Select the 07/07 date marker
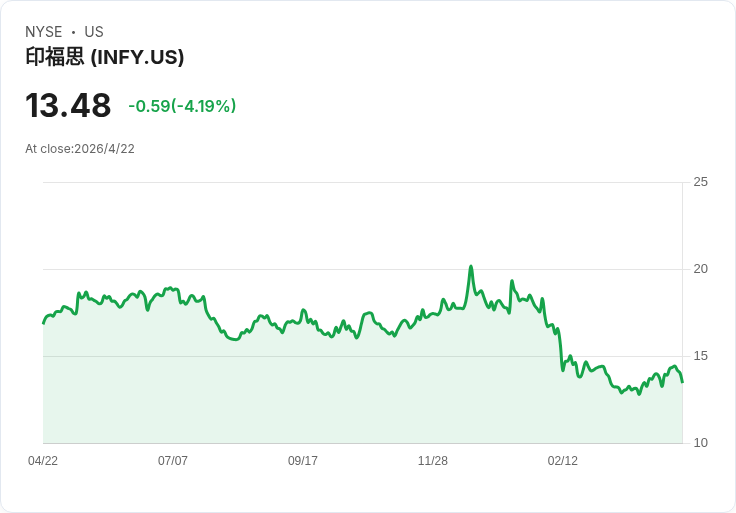736x513 pixels. 173,461
